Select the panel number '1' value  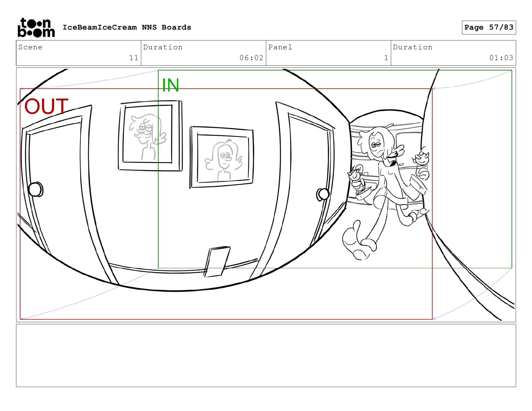tap(386, 58)
